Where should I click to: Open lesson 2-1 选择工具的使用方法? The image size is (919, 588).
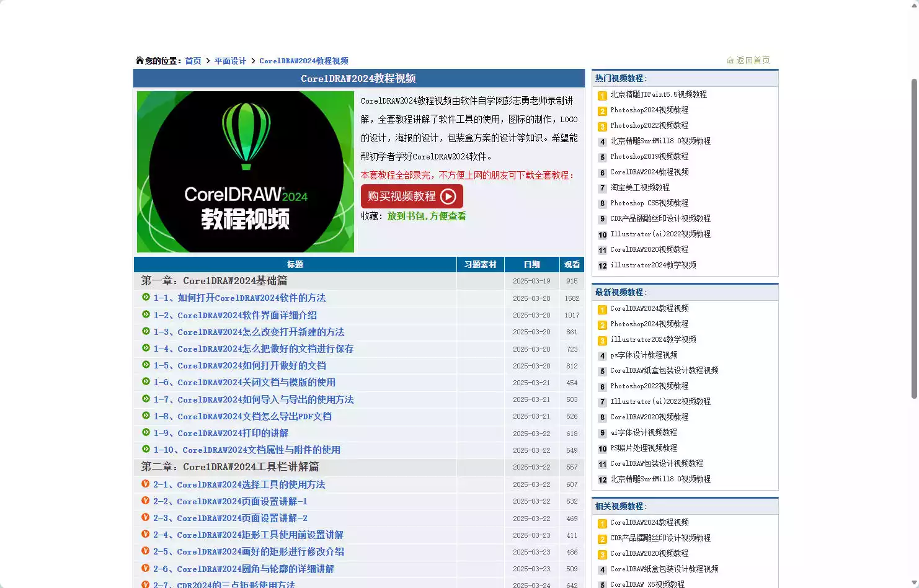coord(239,484)
